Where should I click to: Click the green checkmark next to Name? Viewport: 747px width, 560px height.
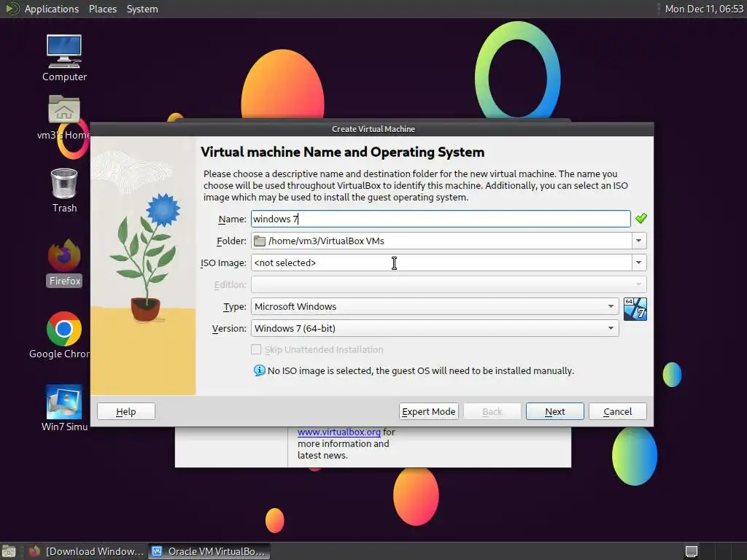(x=640, y=219)
